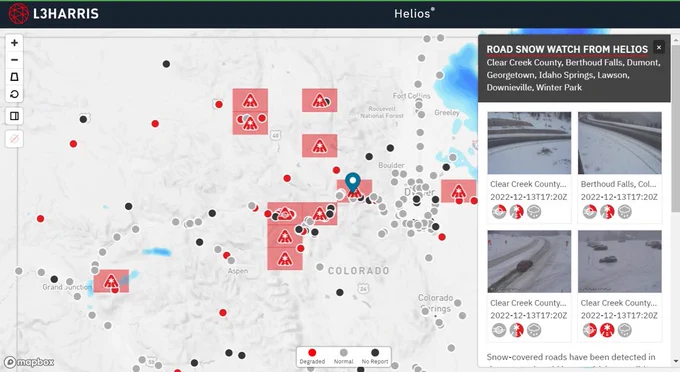Open snow alert tile showing a cloud symbol
This screenshot has height=372, width=680.
284,213
